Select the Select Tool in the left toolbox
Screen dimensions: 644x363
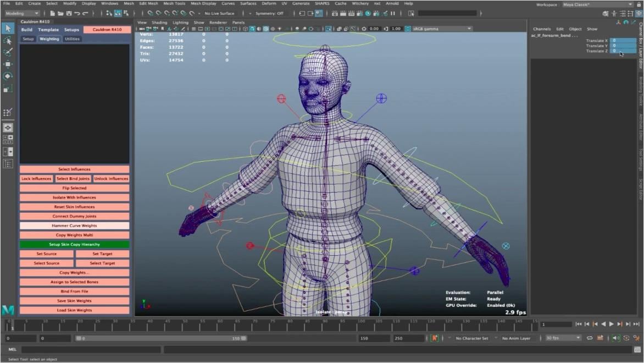point(8,28)
